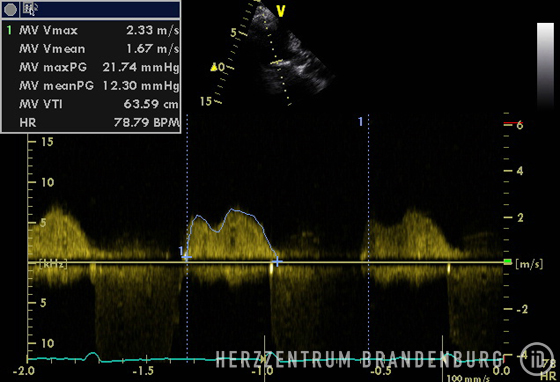Click the round gray button in results panel header
Image resolution: width=560 pixels, height=382 pixels.
point(10,10)
